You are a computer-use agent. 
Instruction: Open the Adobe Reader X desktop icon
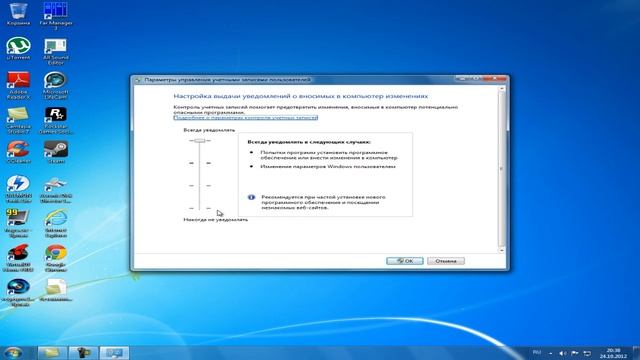coord(18,85)
